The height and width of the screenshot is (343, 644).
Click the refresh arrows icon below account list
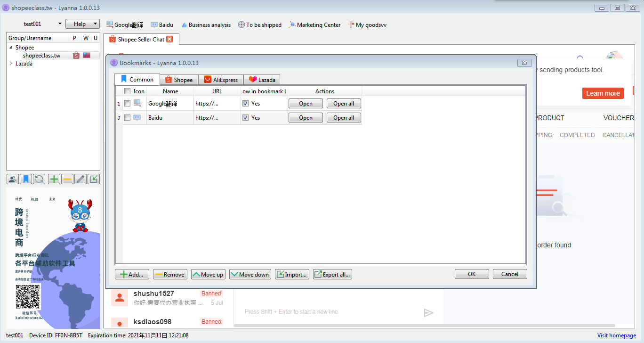[39, 179]
